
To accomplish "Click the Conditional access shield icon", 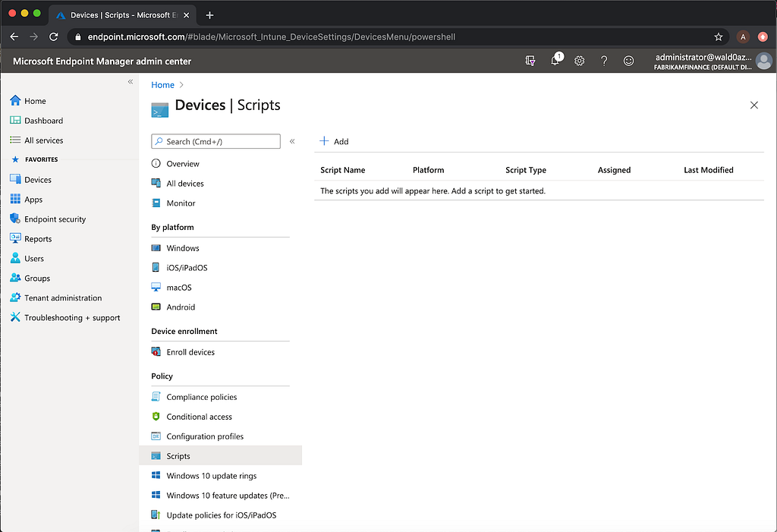I will 156,416.
